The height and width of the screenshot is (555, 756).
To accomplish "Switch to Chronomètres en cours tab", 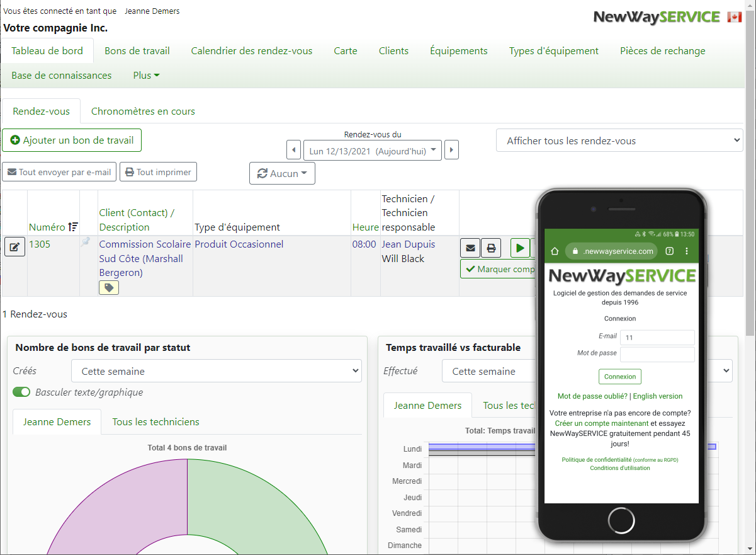I will [143, 111].
